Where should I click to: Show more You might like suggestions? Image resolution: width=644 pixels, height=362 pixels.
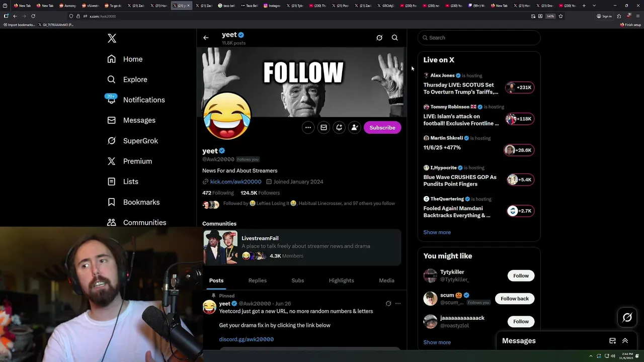[437, 342]
